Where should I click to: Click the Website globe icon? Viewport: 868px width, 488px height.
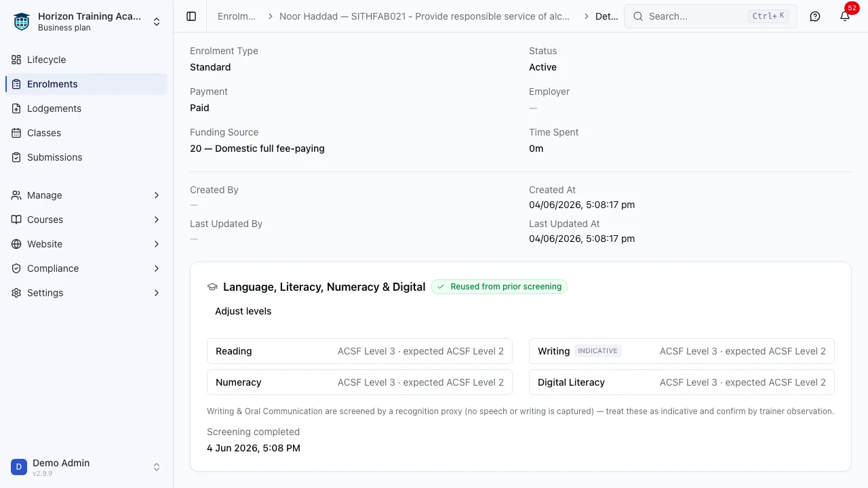[16, 244]
